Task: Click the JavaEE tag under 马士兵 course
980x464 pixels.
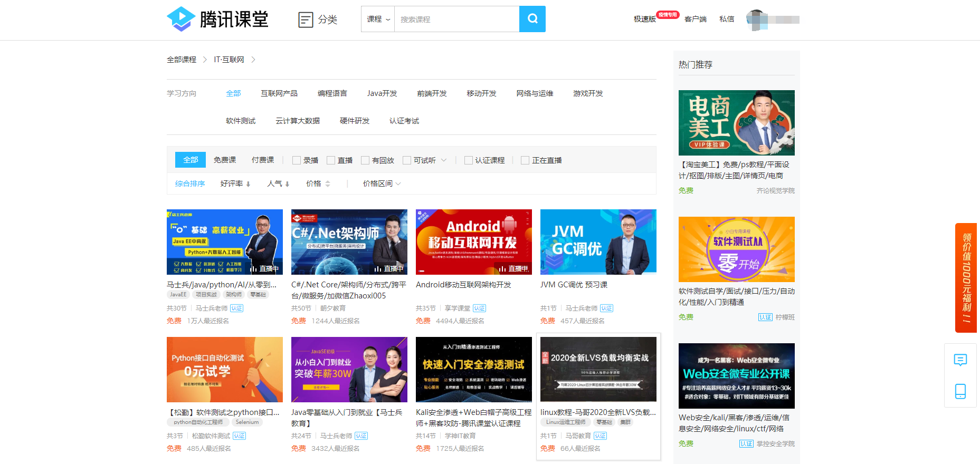Action: (x=178, y=295)
